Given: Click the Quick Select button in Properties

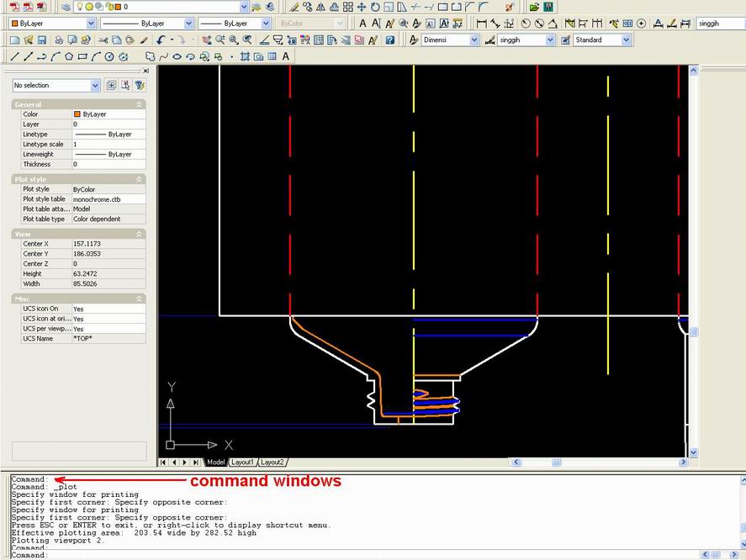Looking at the screenshot, I should pos(140,85).
